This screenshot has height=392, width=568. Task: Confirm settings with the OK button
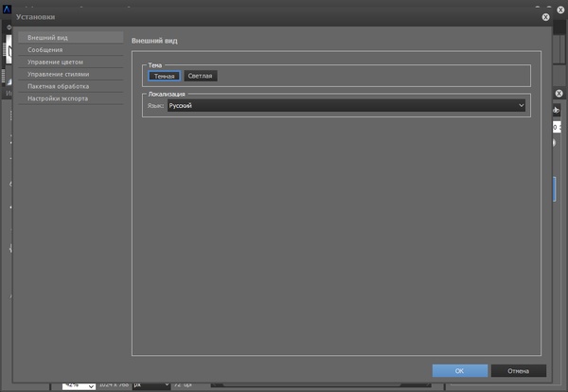click(x=459, y=371)
